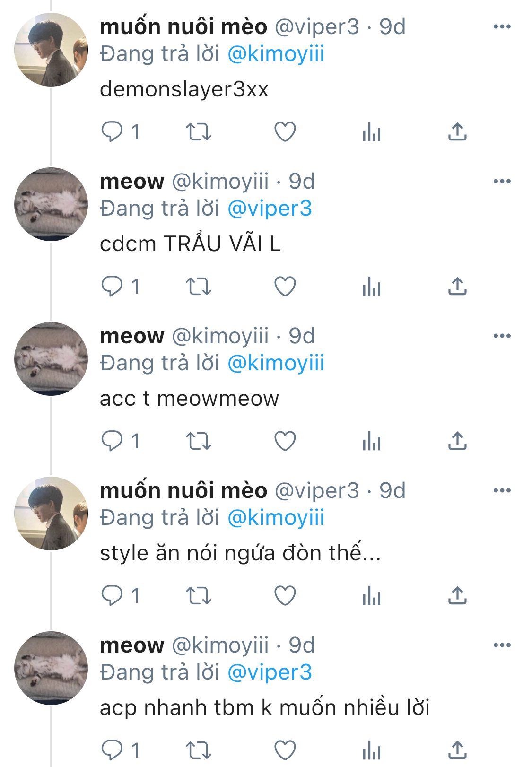Viewport: 532px width, 767px height.
Task: Open more options on "demonslayer3xx" tweet
Action: pos(502,27)
